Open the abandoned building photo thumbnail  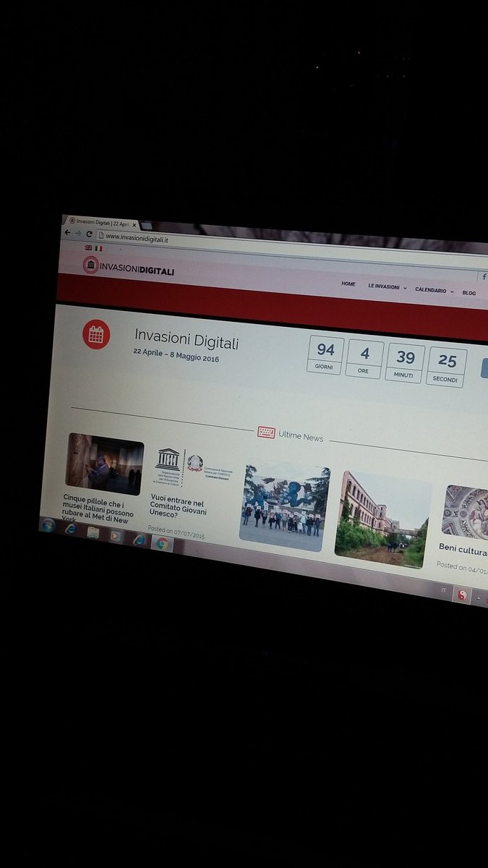[x=383, y=519]
